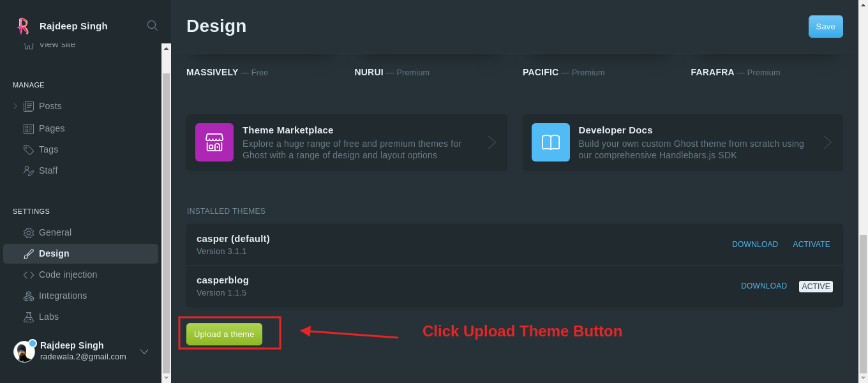Select the Staff icon

[27, 170]
